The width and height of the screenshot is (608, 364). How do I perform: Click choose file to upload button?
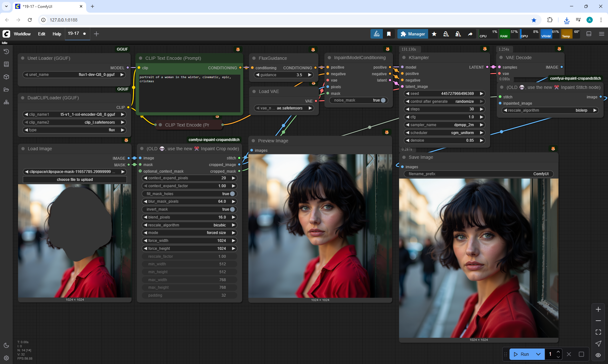(75, 180)
